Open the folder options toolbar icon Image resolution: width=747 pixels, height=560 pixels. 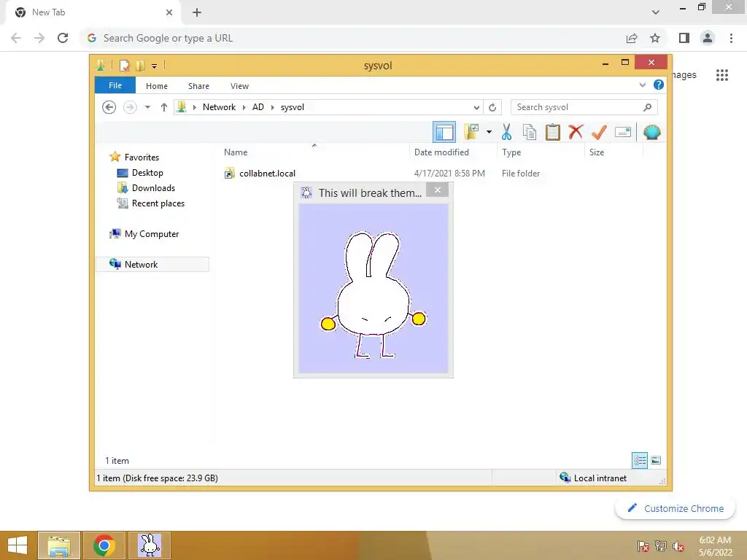coord(471,132)
